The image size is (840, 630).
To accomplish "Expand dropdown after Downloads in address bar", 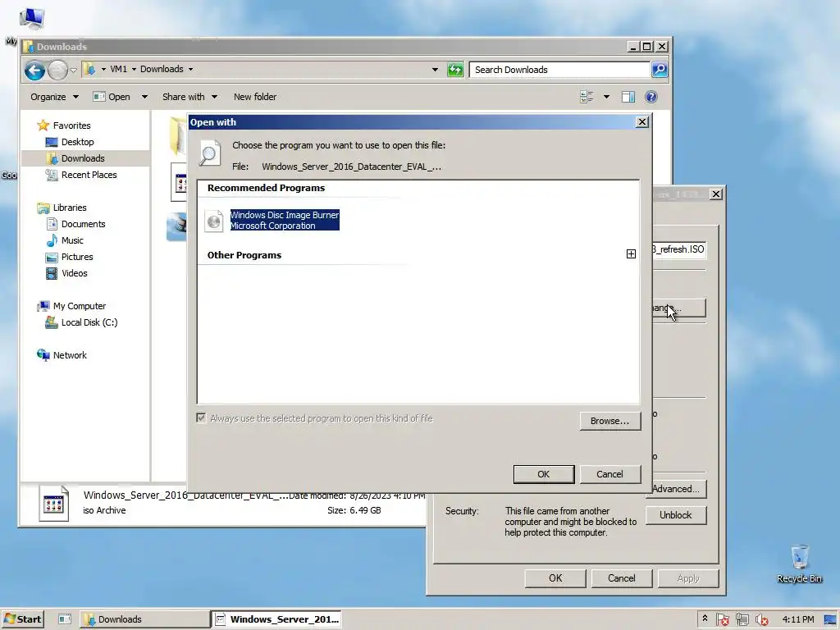I will pyautogui.click(x=190, y=69).
